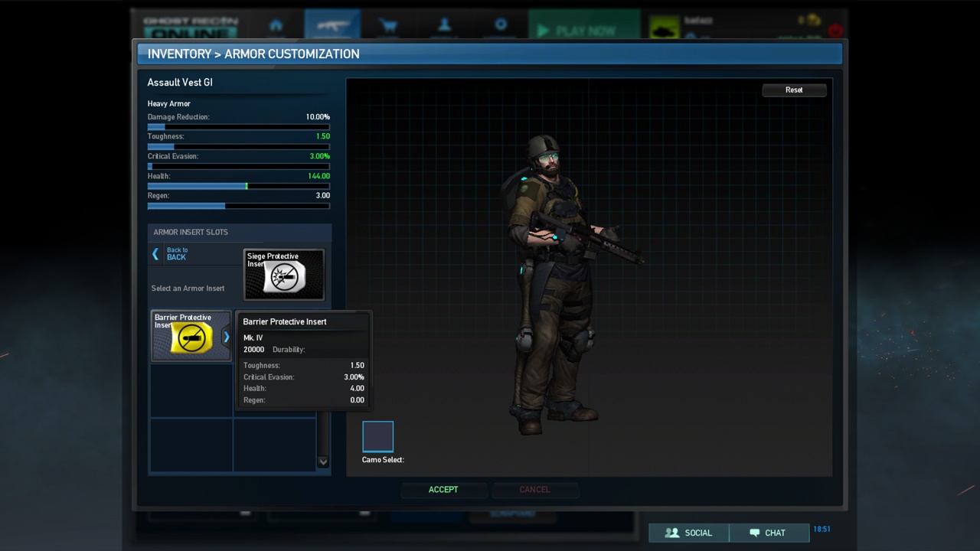The height and width of the screenshot is (551, 980).
Task: Select the Siege Protective Insert slot
Action: 284,275
